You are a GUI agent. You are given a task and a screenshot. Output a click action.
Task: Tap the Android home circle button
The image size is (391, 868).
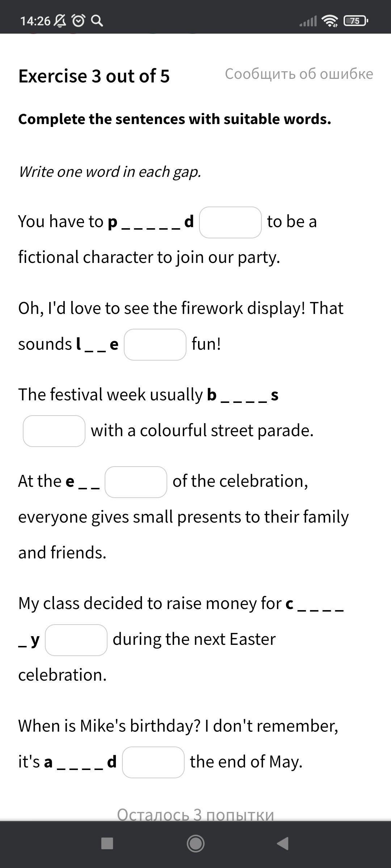[195, 843]
